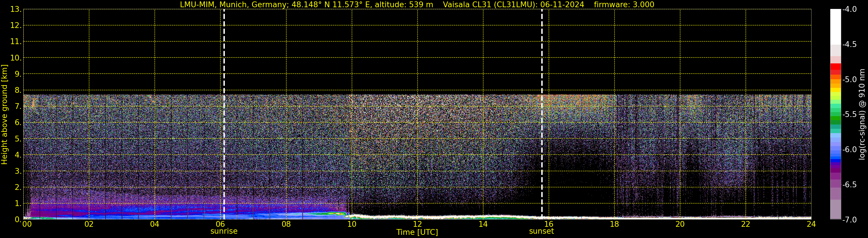Click the 'log(rc-signal) @ 910 nm' colorbar label
Viewport: 868px width, 238px height.
(x=862, y=115)
